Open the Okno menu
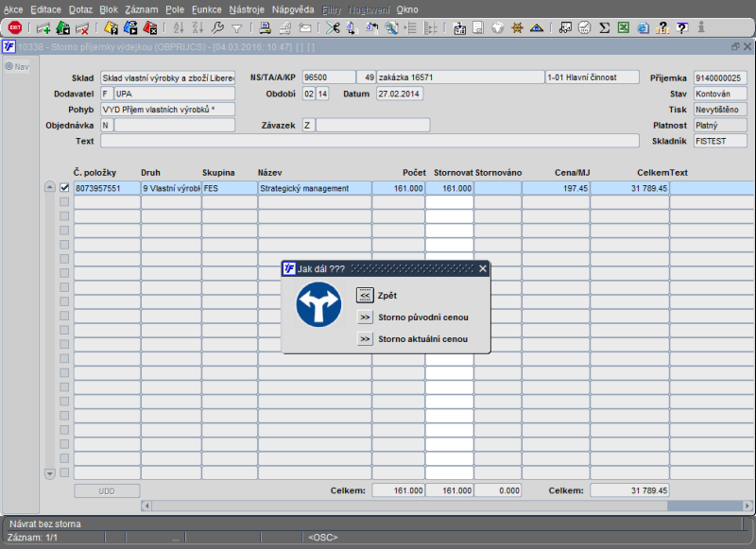The height and width of the screenshot is (549, 756). 407,9
